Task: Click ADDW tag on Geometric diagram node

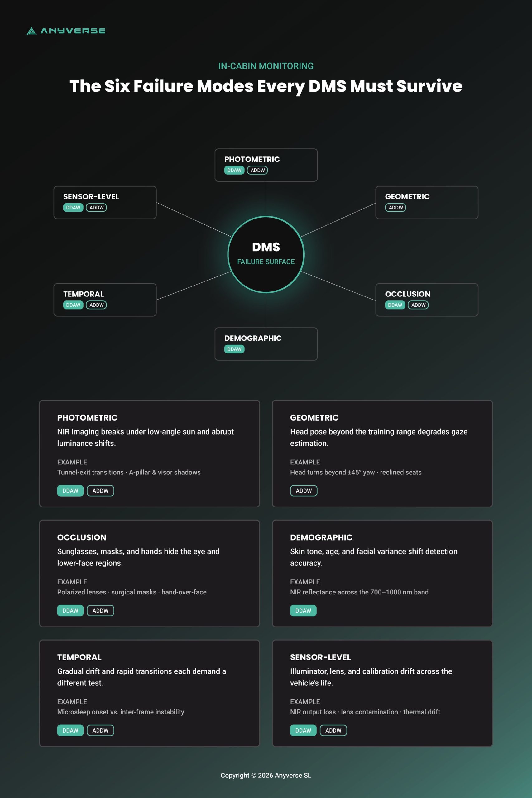Action: [x=395, y=208]
